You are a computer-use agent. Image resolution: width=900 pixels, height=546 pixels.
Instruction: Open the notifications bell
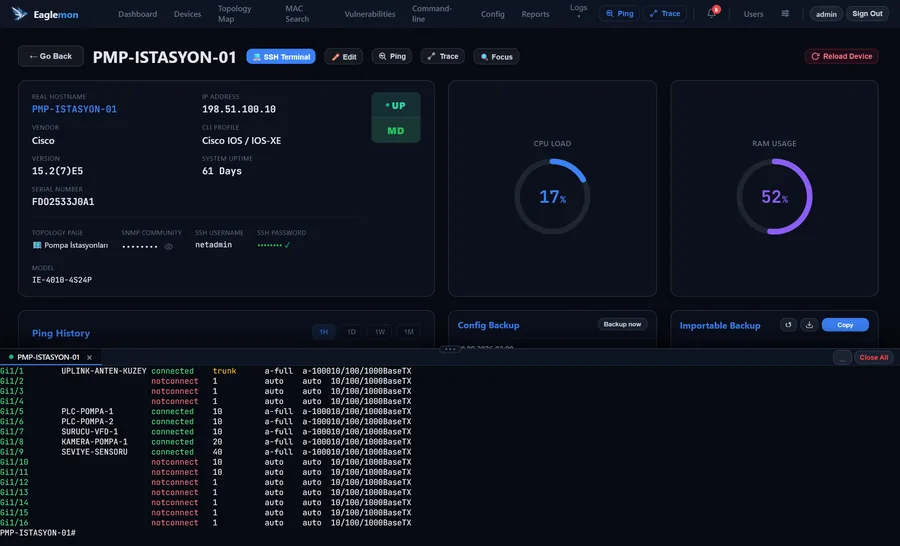click(712, 13)
